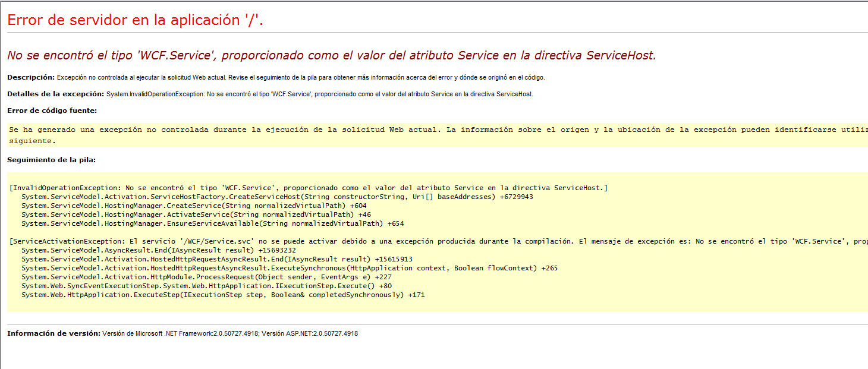Click the 'Error de código fuente:' label
The height and width of the screenshot is (369, 868).
[52, 111]
